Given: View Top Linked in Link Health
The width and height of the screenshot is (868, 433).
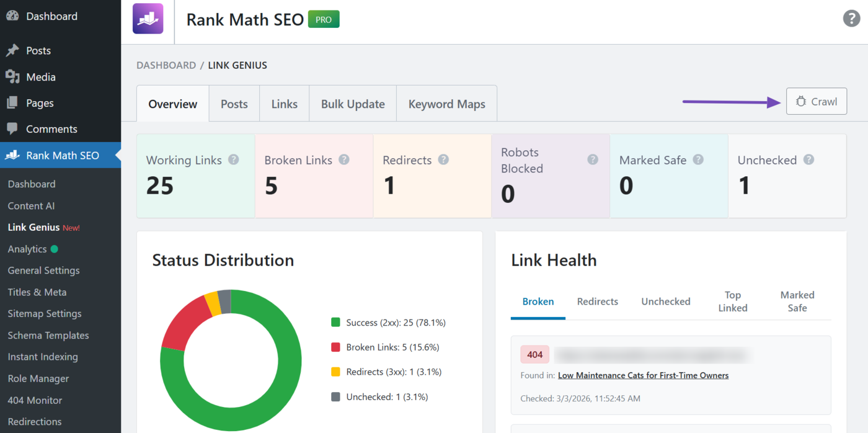Looking at the screenshot, I should tap(732, 301).
